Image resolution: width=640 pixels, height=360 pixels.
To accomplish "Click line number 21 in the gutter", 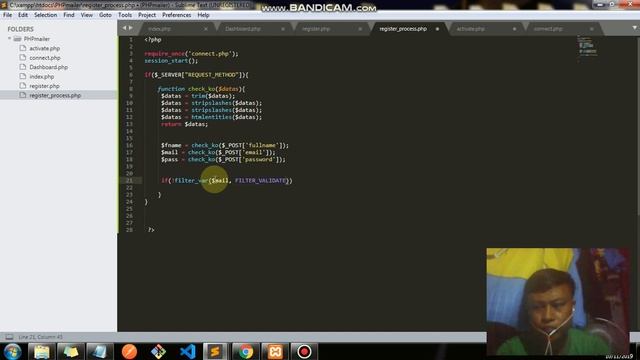I will (x=129, y=180).
